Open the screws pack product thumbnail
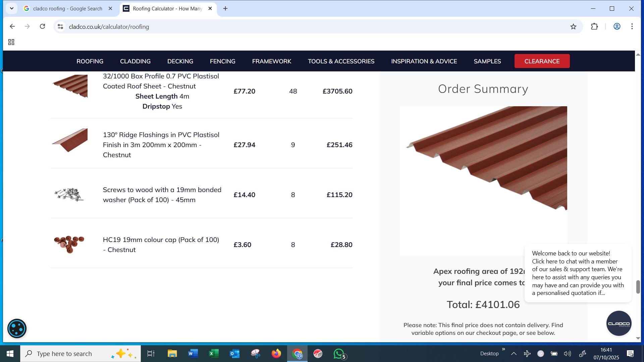The width and height of the screenshot is (644, 362). (x=69, y=195)
